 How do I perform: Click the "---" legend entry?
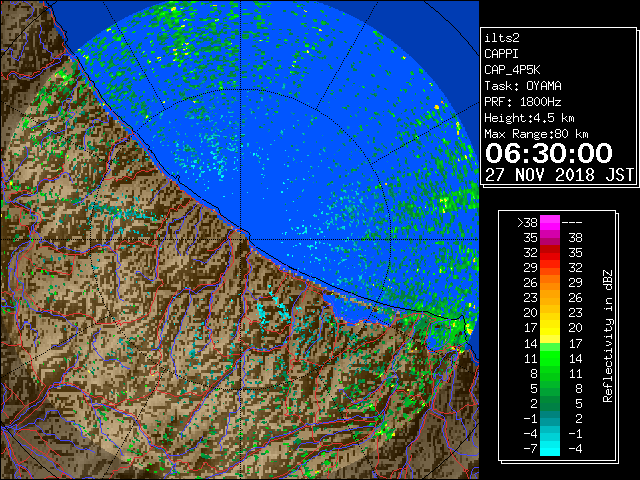(x=572, y=223)
